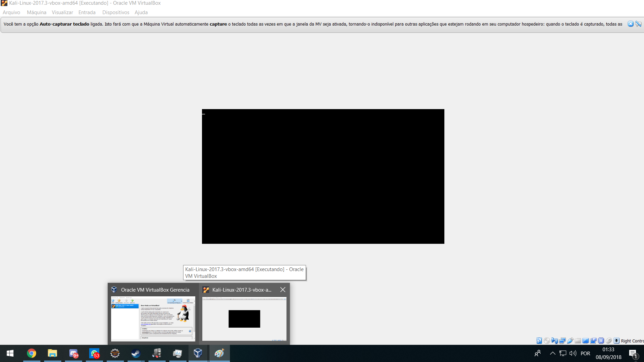
Task: Click the VirtualBox taskbar icon
Action: pyautogui.click(x=198, y=353)
